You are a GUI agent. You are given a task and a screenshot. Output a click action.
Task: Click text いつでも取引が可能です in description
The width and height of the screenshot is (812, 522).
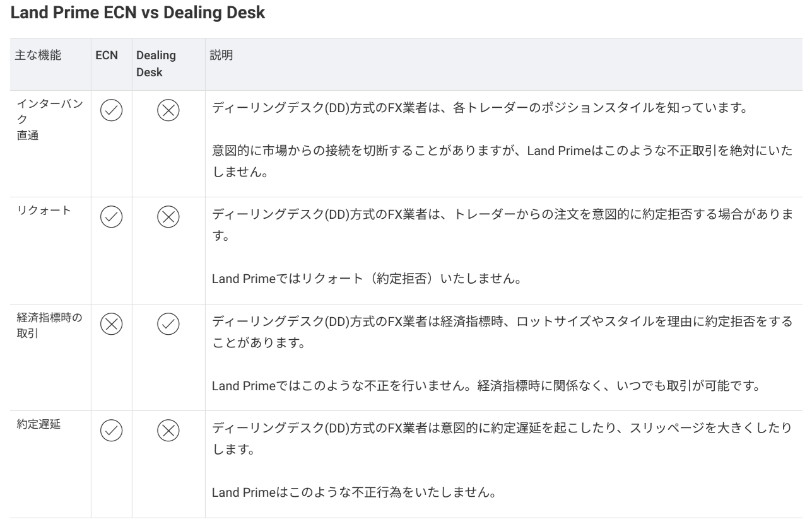(x=697, y=385)
